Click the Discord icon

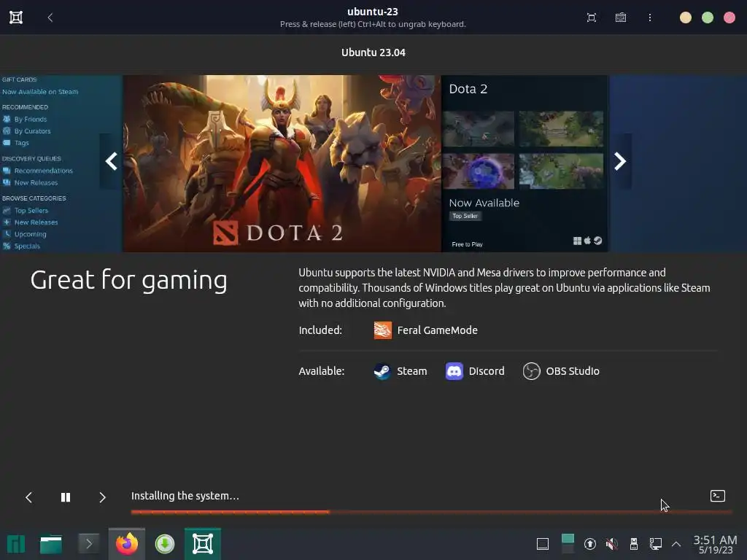coord(454,371)
